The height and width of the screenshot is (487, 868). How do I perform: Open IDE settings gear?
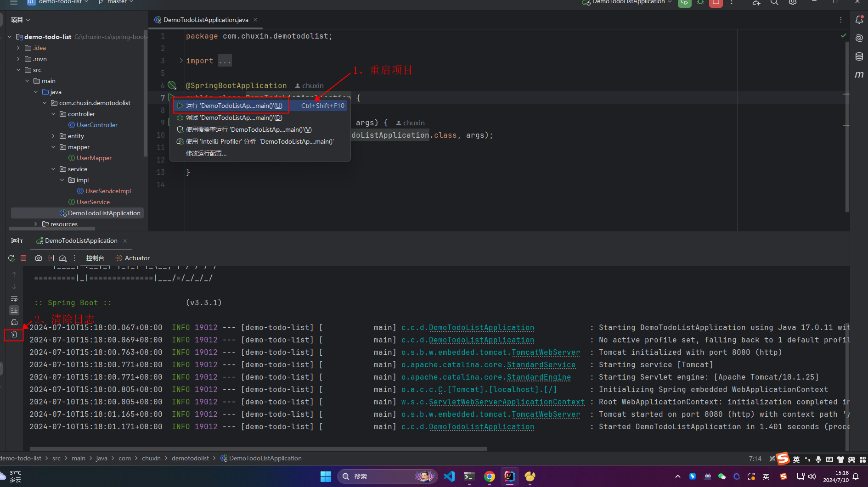793,2
